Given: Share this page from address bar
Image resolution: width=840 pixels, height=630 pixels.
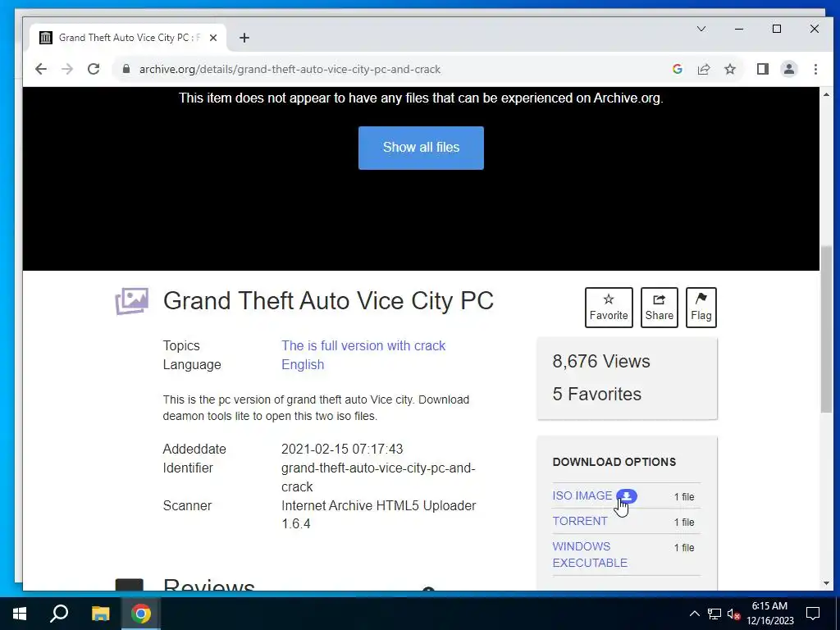Looking at the screenshot, I should [703, 69].
